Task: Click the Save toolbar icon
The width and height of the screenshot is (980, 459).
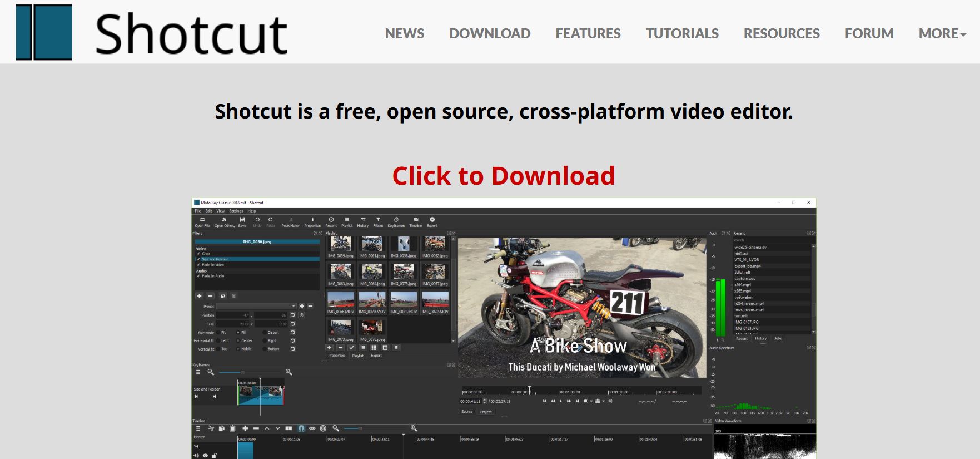Action: point(242,222)
